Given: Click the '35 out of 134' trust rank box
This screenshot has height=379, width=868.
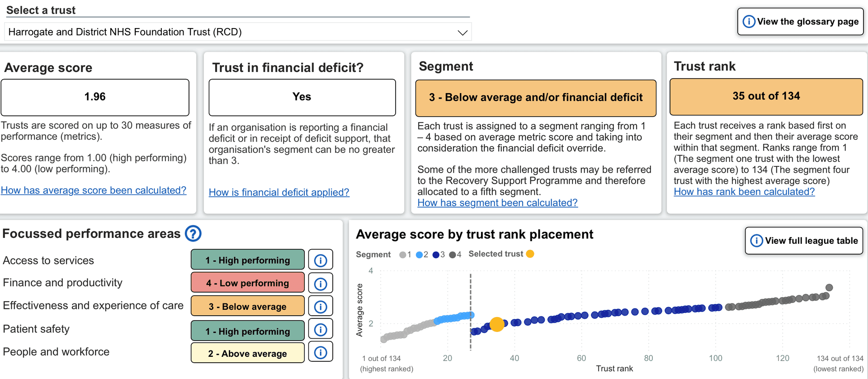Looking at the screenshot, I should point(766,96).
